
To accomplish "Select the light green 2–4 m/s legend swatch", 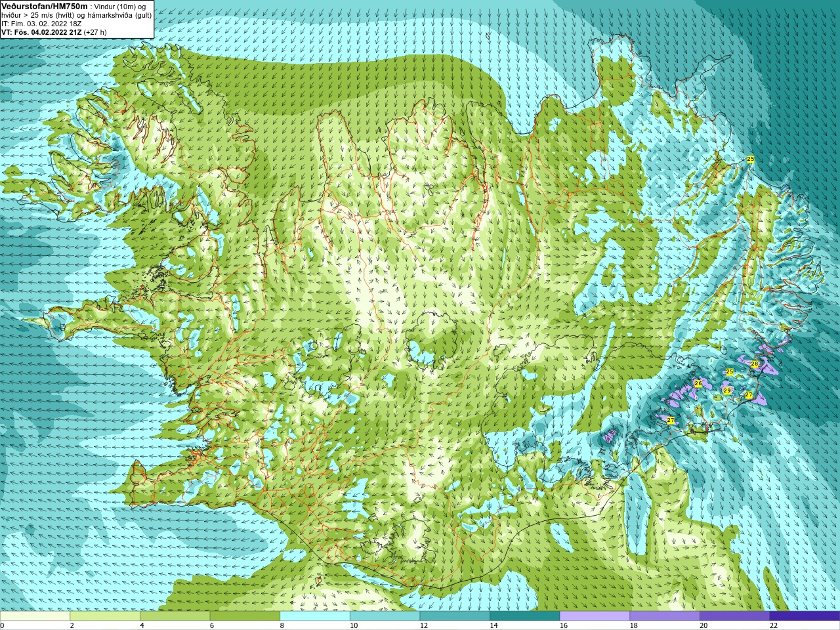I will point(105,616).
